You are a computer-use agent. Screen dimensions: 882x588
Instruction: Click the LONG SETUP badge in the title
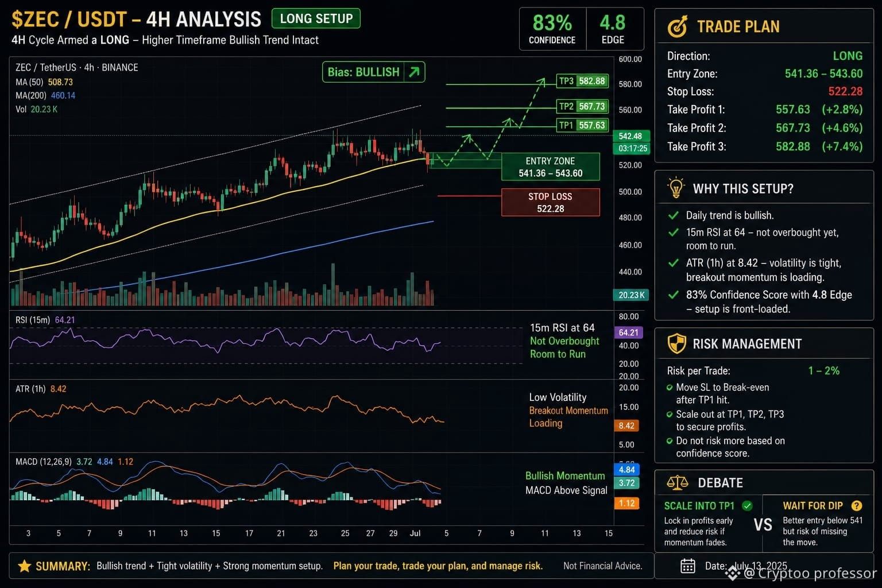(316, 18)
